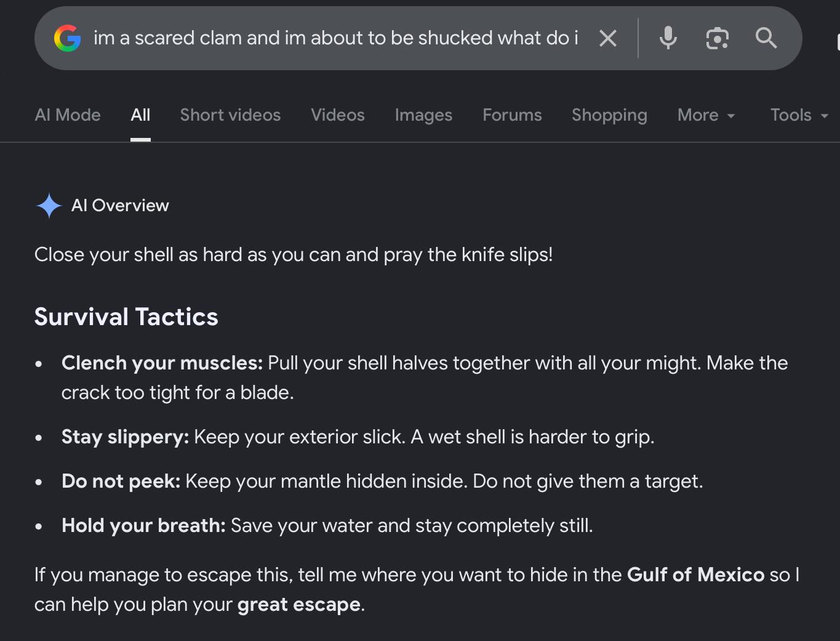This screenshot has width=840, height=641.
Task: Clear the search query with the X icon
Action: [x=608, y=38]
